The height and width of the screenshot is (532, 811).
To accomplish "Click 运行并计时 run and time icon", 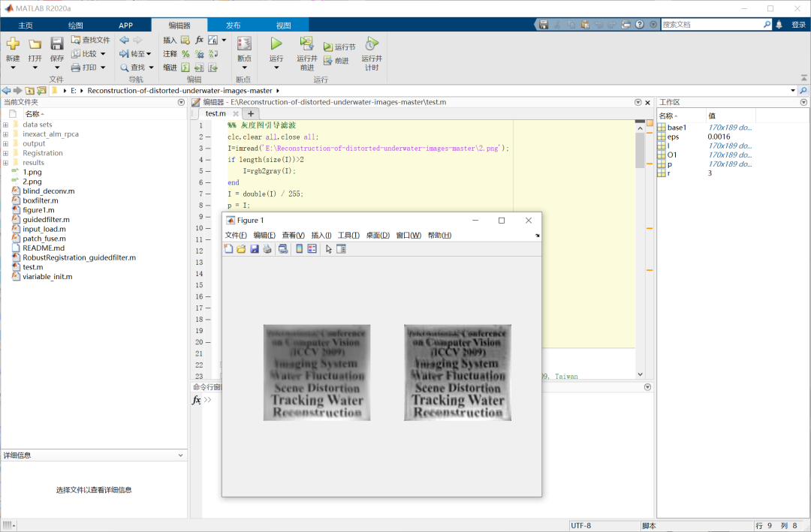I will 372,44.
